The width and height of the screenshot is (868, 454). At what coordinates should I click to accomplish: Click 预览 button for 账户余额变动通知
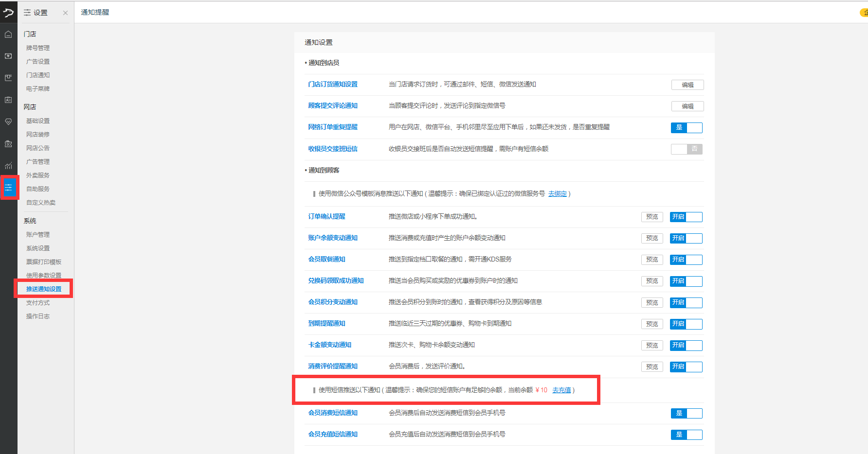click(652, 238)
